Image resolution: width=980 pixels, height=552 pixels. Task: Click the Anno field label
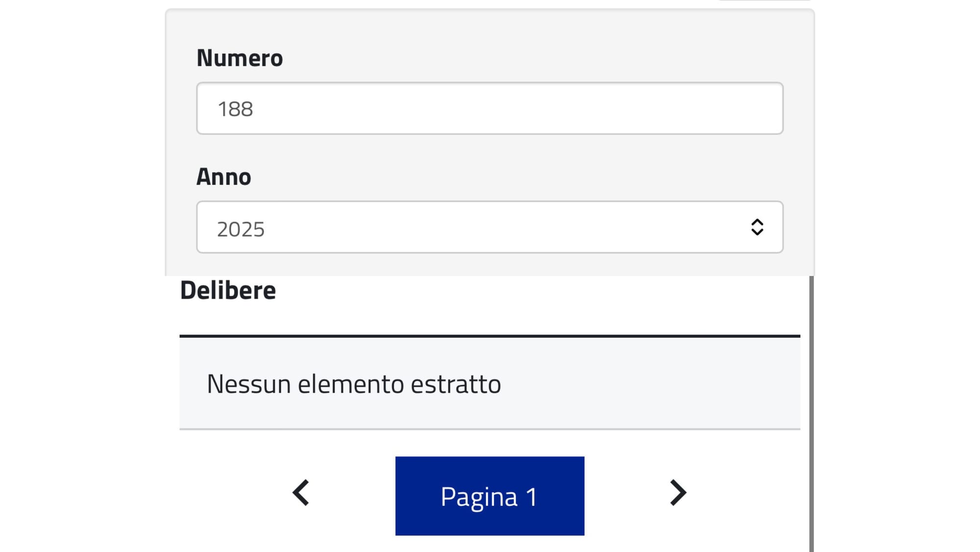click(224, 177)
